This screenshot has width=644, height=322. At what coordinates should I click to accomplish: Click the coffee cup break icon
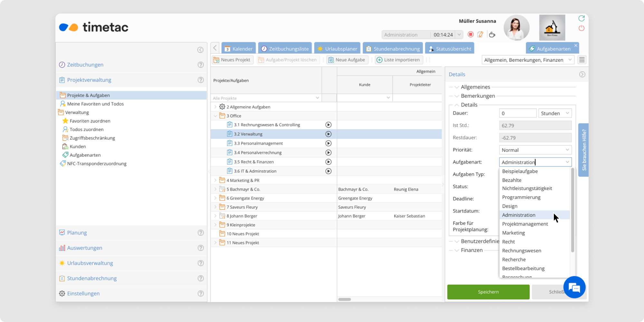492,34
